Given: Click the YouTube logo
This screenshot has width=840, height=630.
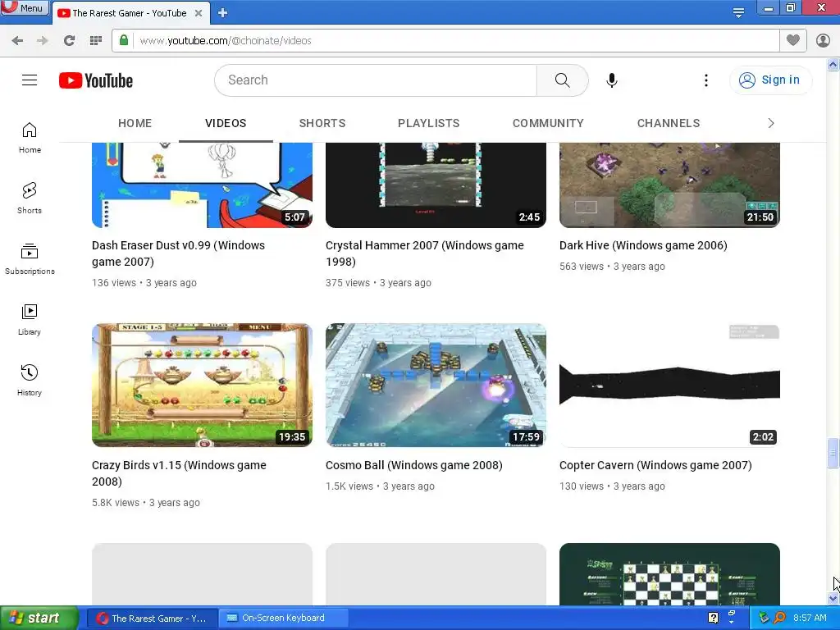Looking at the screenshot, I should (x=96, y=80).
